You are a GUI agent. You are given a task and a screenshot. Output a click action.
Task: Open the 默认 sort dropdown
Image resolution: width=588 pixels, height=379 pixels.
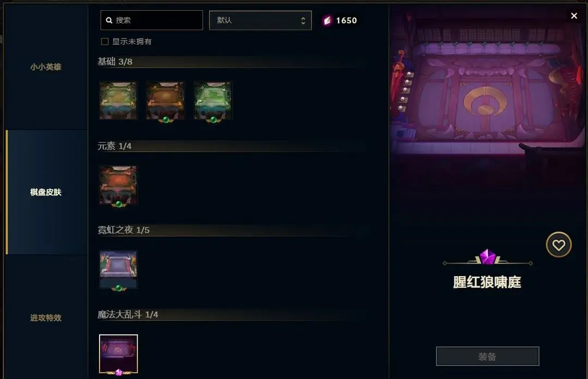click(x=260, y=20)
